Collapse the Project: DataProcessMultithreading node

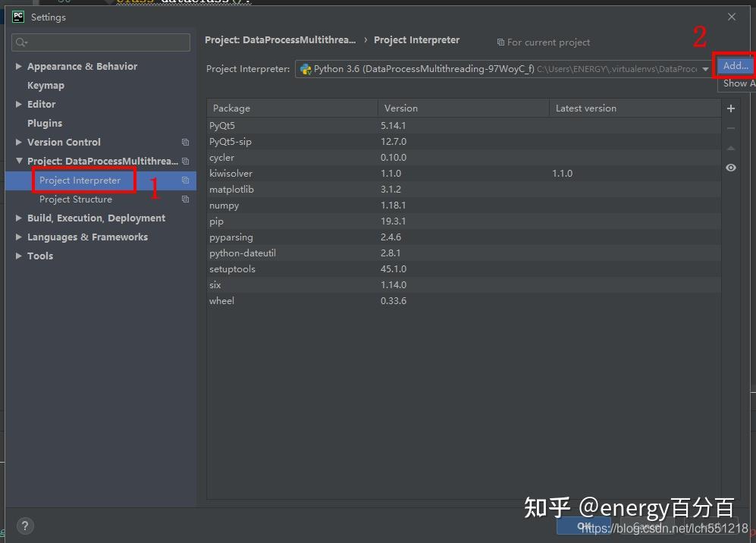(x=18, y=161)
